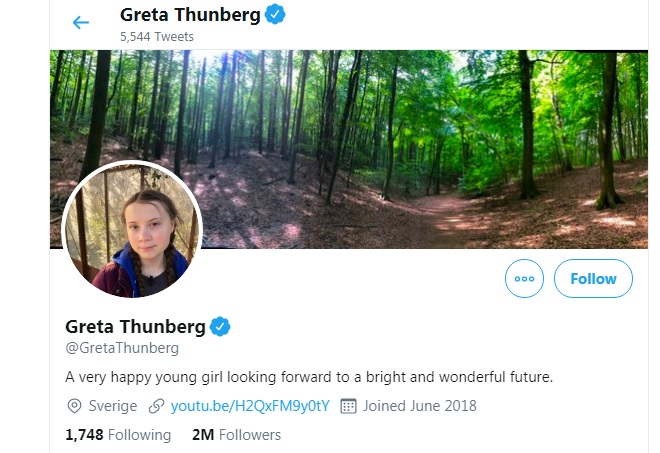
Task: Click the profile name above the handle
Action: click(x=135, y=326)
